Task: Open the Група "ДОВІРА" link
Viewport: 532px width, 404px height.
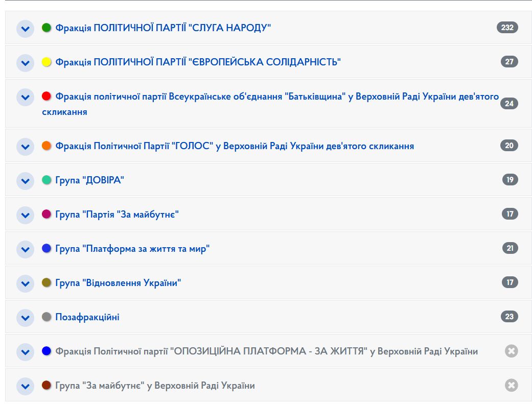Action: pyautogui.click(x=90, y=180)
